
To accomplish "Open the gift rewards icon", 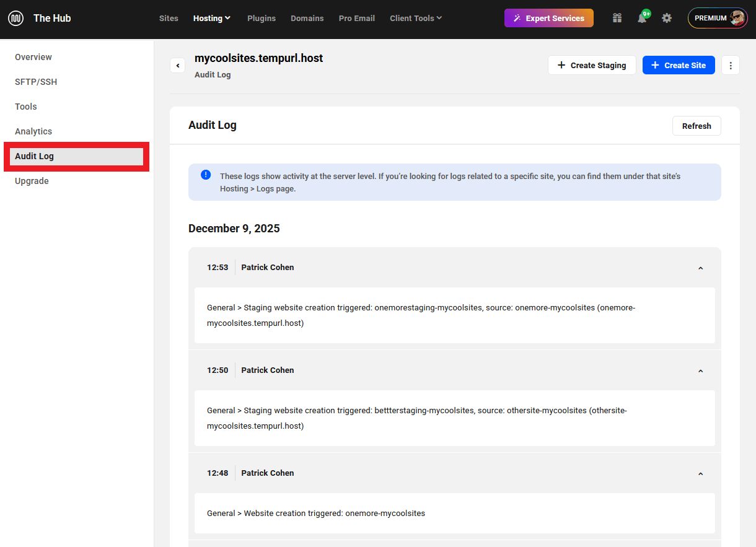I will tap(617, 18).
